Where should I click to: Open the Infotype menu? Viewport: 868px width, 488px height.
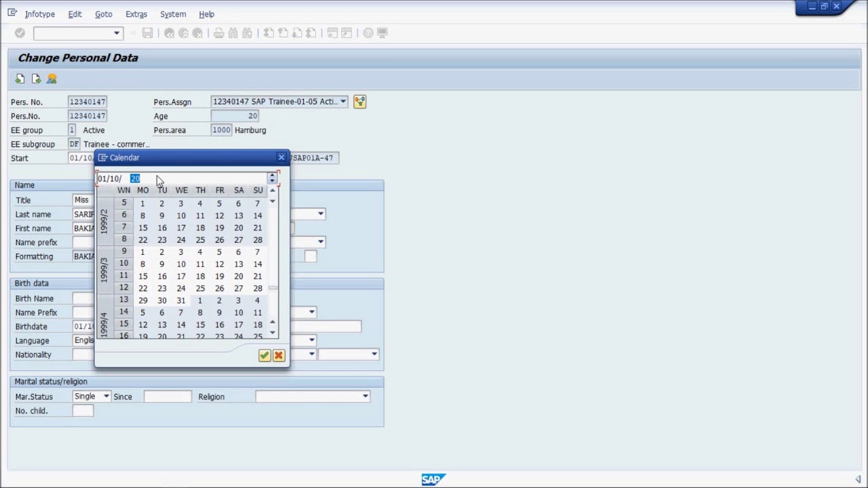coord(39,14)
